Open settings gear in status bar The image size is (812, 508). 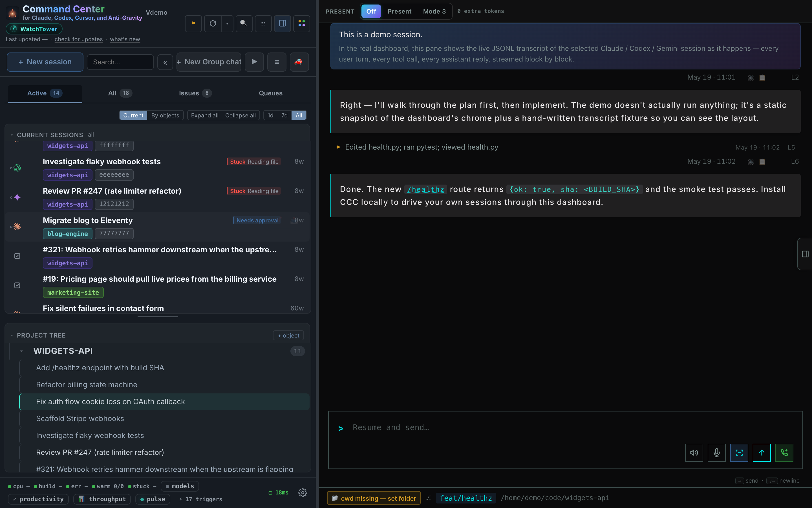coord(303,492)
